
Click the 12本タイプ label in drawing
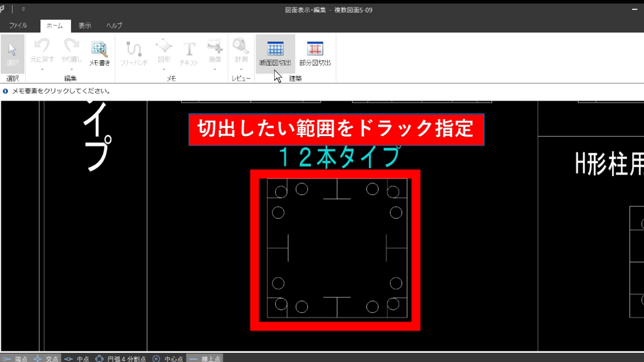340,157
